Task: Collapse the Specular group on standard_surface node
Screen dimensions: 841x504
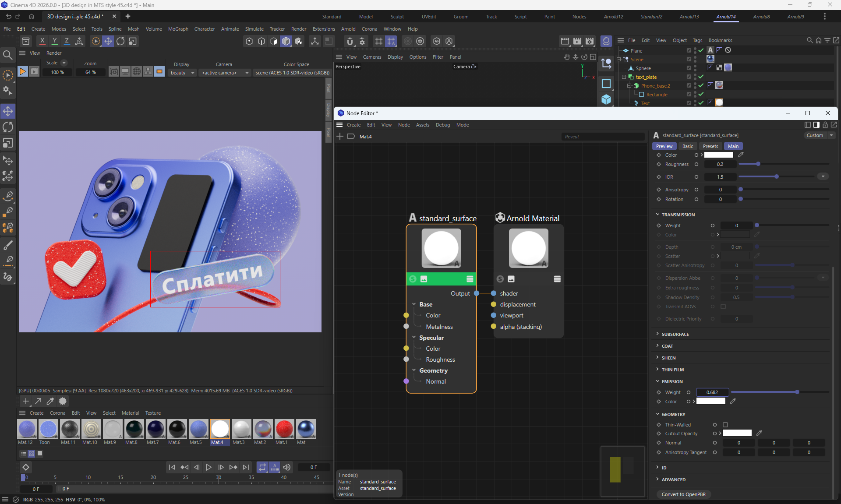Action: (x=414, y=338)
